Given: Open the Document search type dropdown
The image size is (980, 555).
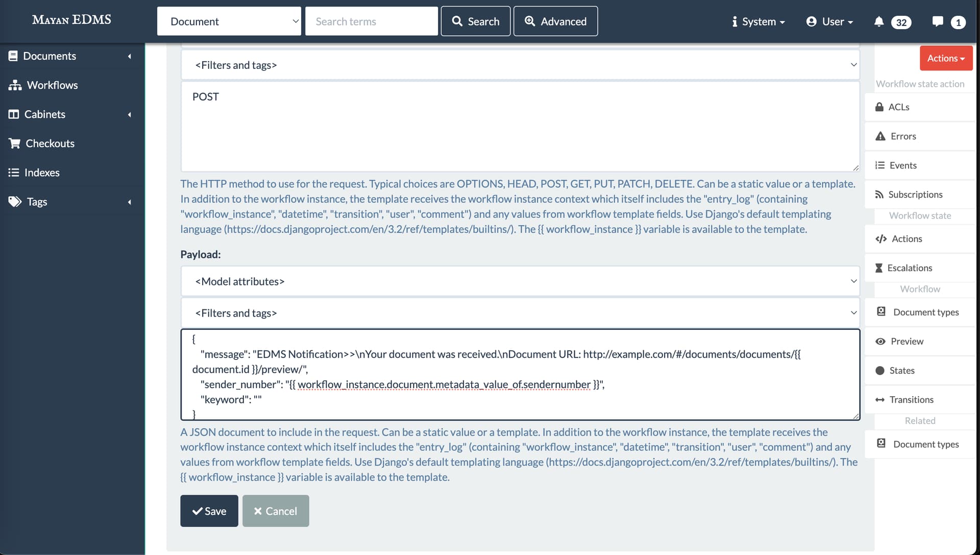Looking at the screenshot, I should (x=229, y=21).
